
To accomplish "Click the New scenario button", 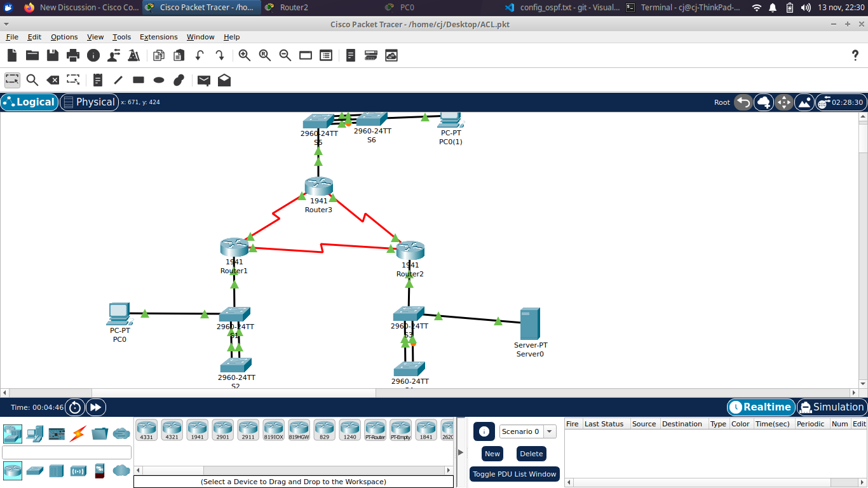I will point(492,454).
